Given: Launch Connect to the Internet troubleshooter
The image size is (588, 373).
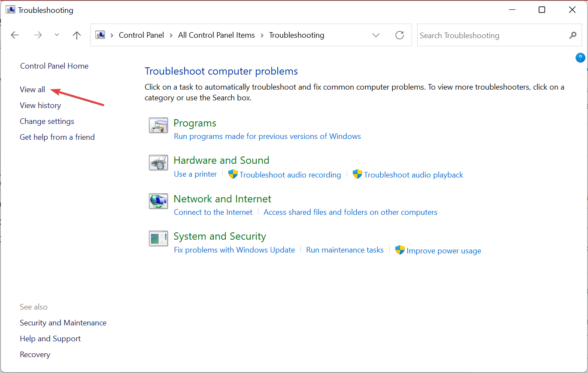Looking at the screenshot, I should pyautogui.click(x=213, y=212).
